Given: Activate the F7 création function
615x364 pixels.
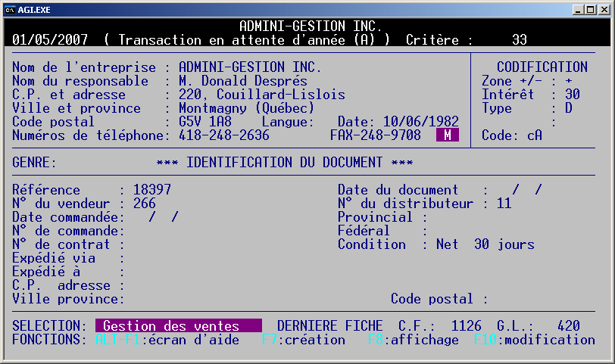Looking at the screenshot, I should point(303,340).
